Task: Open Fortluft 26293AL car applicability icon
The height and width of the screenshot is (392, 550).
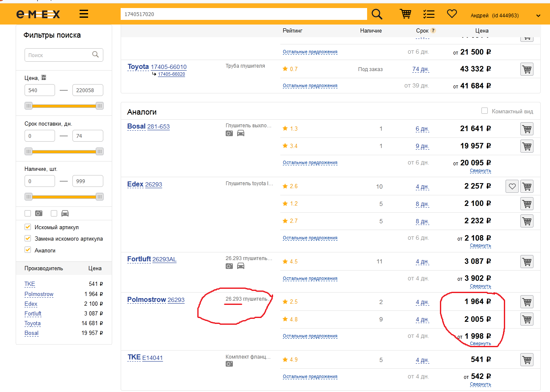Action: [240, 266]
